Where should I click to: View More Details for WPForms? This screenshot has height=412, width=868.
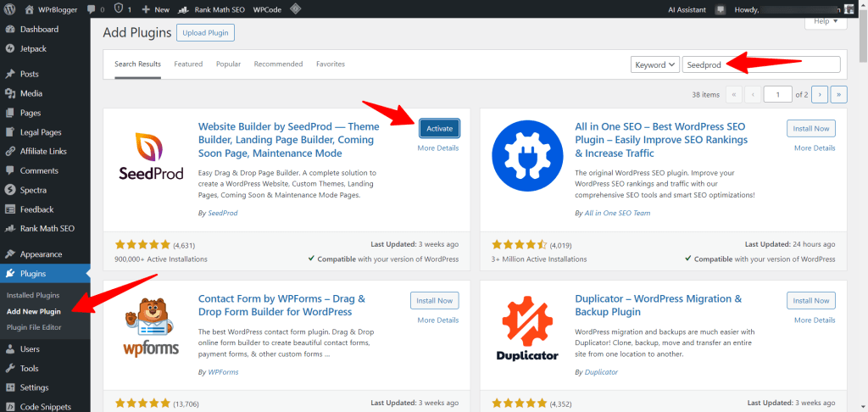pyautogui.click(x=438, y=320)
